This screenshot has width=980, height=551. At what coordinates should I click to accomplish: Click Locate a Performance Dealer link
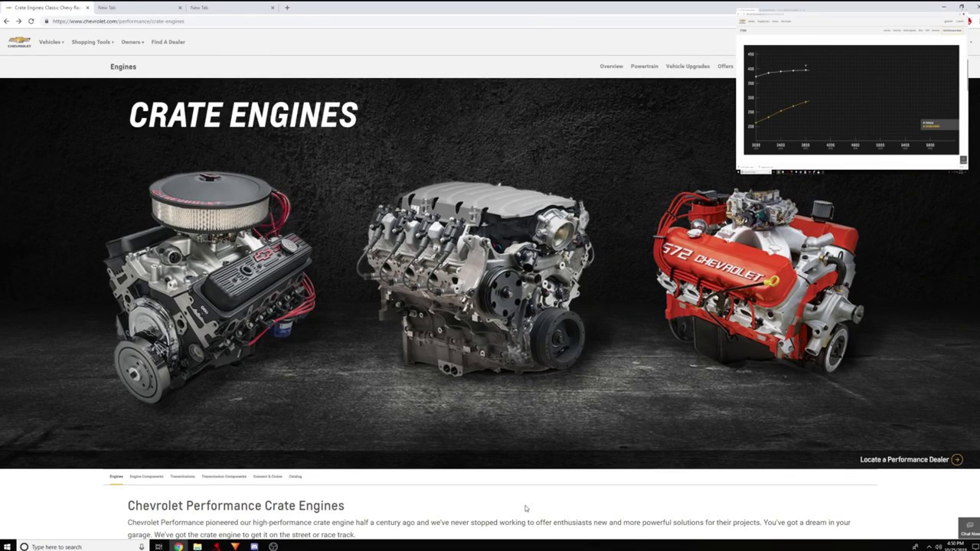(904, 459)
